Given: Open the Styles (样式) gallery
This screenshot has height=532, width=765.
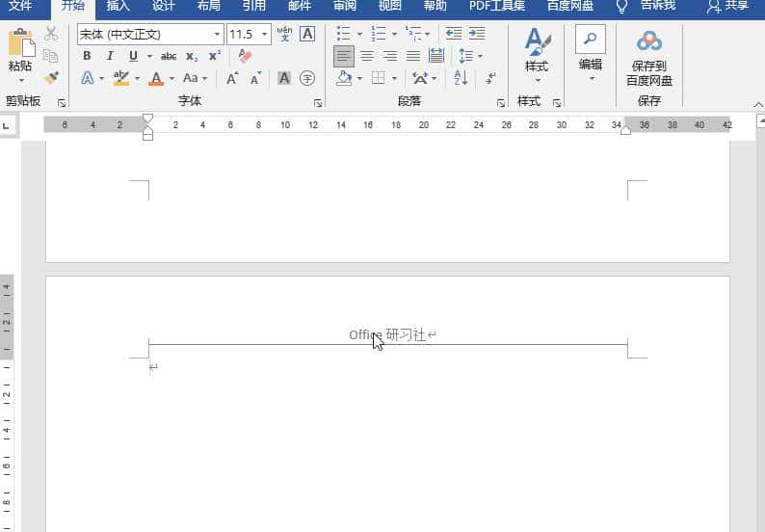Looking at the screenshot, I should pos(537,55).
